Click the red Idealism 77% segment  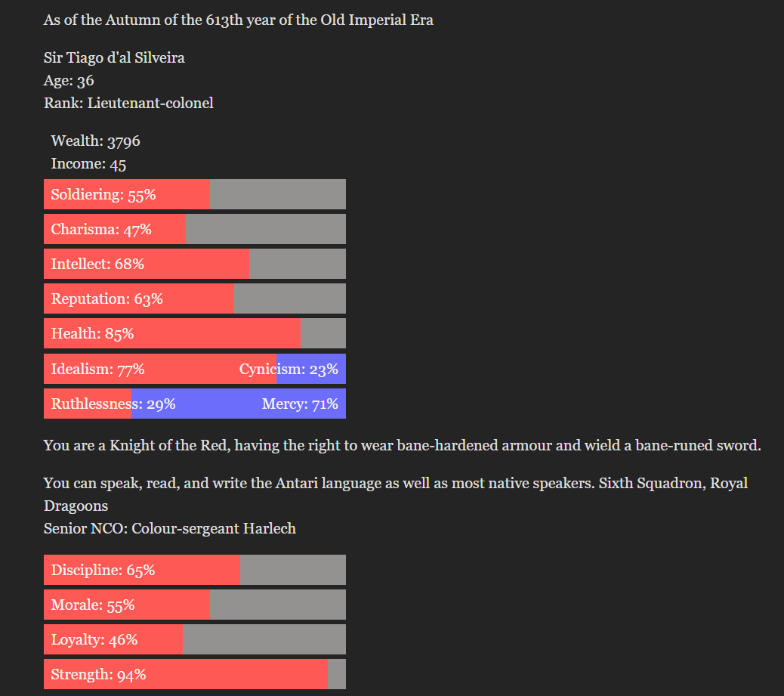click(x=159, y=369)
